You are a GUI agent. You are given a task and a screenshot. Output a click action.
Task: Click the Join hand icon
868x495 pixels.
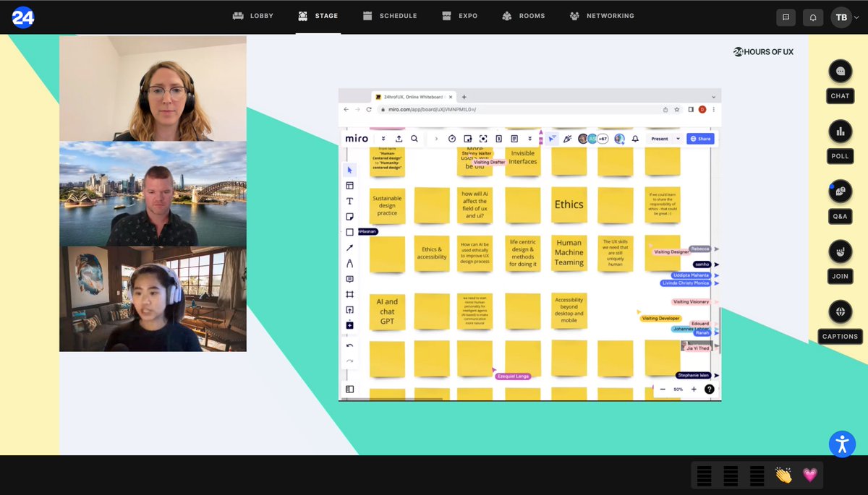pos(840,251)
